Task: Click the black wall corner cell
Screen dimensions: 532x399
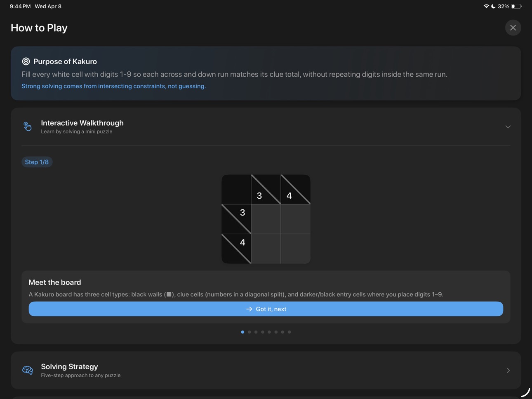Action: pyautogui.click(x=236, y=190)
